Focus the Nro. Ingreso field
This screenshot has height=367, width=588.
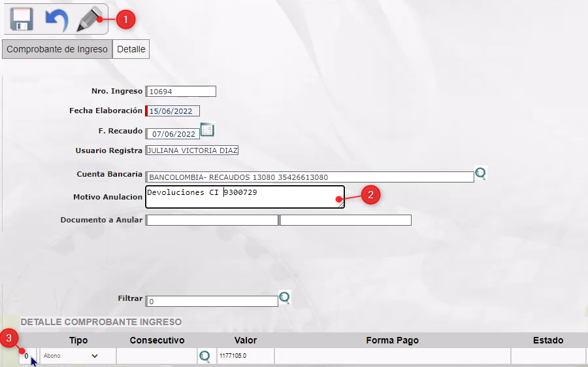(x=181, y=92)
